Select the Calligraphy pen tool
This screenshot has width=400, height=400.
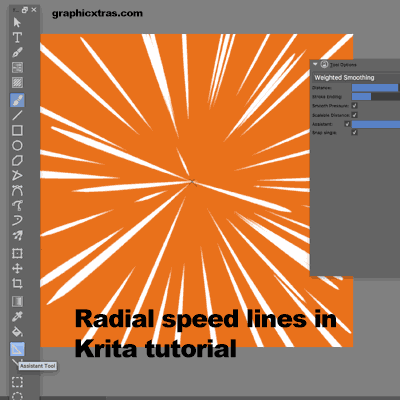point(17,52)
